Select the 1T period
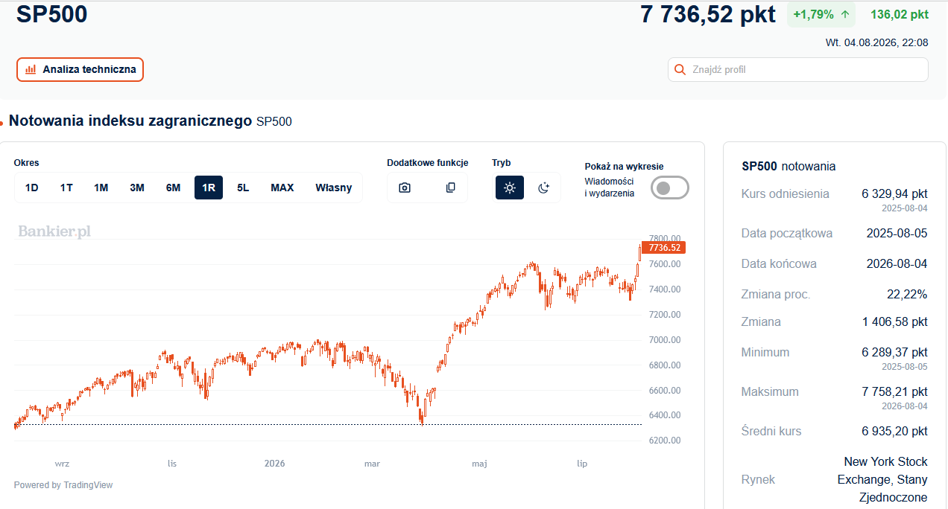Image resolution: width=948 pixels, height=509 pixels. (67, 188)
